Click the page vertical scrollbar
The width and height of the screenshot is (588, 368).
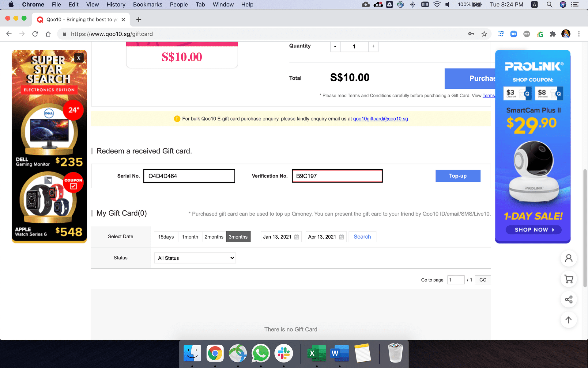[585, 228]
